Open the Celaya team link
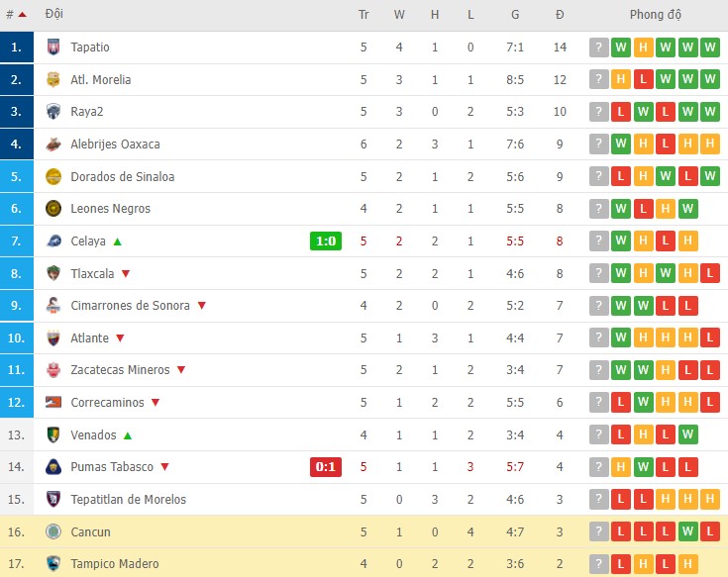The image size is (728, 577). (x=88, y=241)
